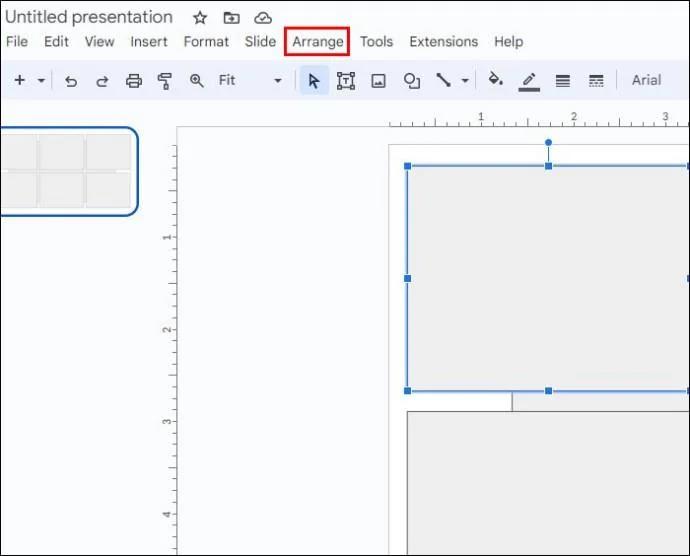This screenshot has height=556, width=690.
Task: Open the Format menu
Action: [206, 42]
